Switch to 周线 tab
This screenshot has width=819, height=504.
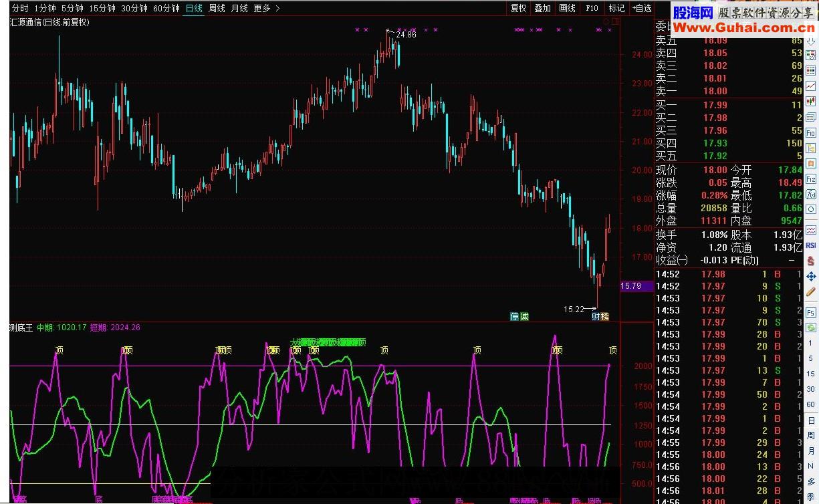(x=217, y=8)
